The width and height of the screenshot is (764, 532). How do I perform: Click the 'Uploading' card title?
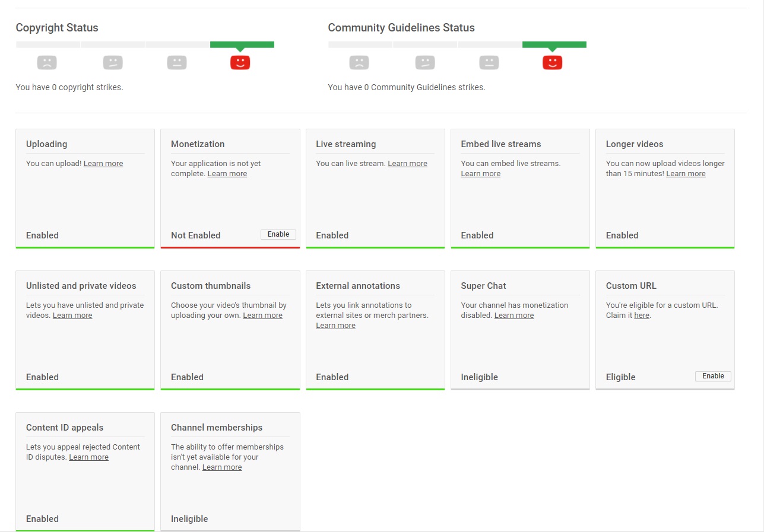(x=46, y=144)
